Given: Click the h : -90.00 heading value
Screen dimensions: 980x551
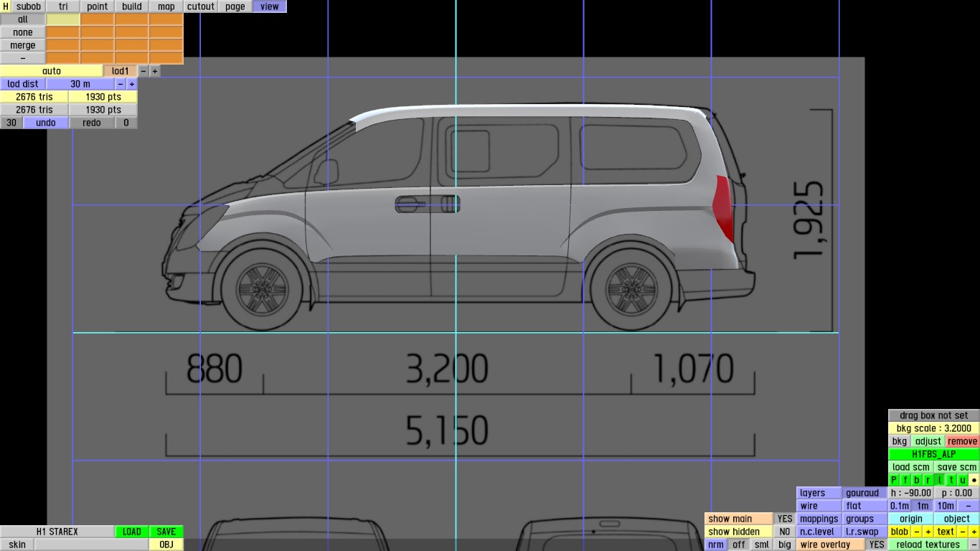Looking at the screenshot, I should (911, 493).
